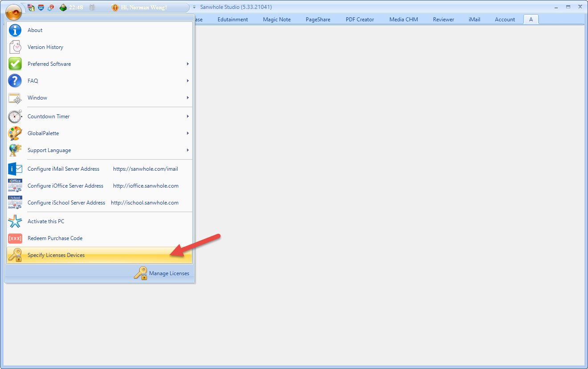Click the Sanwhole Studio (5.33.21041) title
Screen dimensions: 588x369
coord(236,7)
